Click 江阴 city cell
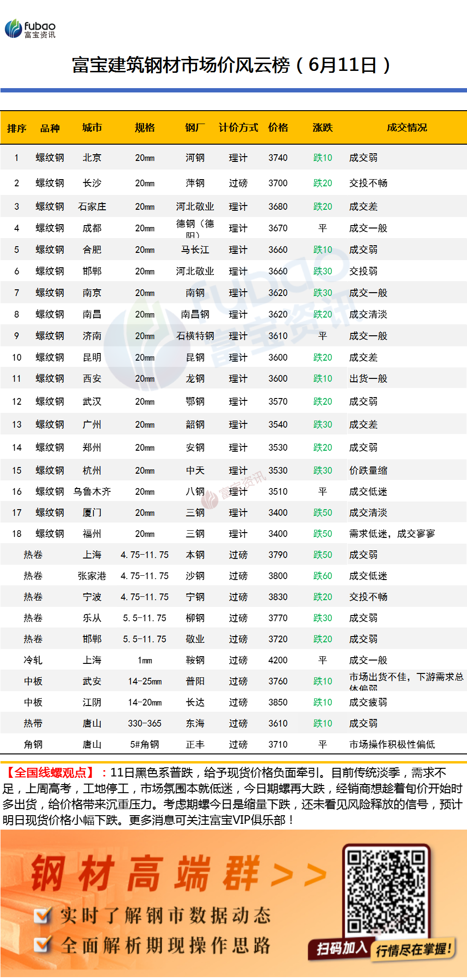 click(x=92, y=702)
